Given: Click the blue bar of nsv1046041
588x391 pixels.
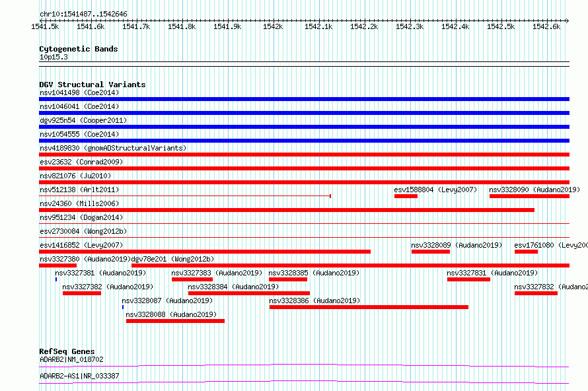Looking at the screenshot, I should [304, 113].
